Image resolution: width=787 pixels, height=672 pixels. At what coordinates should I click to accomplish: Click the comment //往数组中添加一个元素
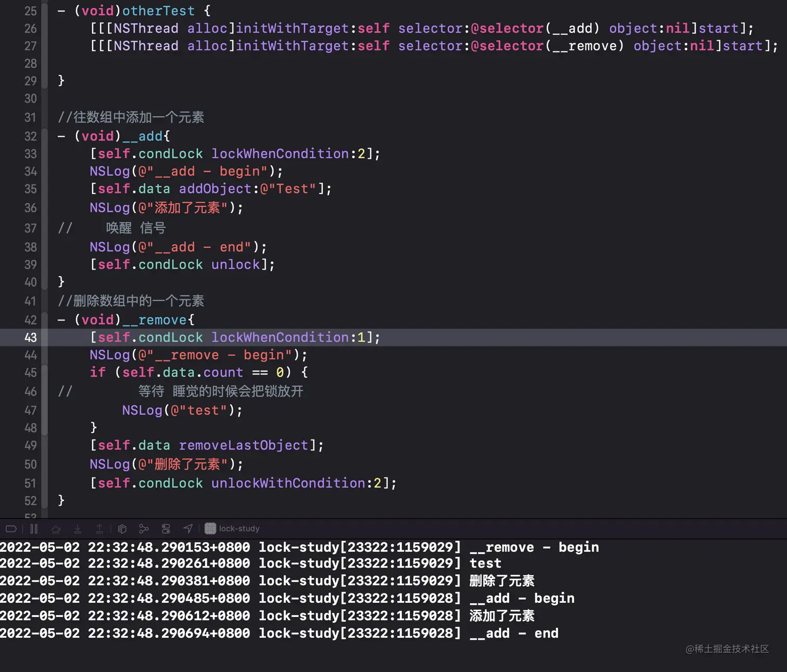pyautogui.click(x=131, y=118)
